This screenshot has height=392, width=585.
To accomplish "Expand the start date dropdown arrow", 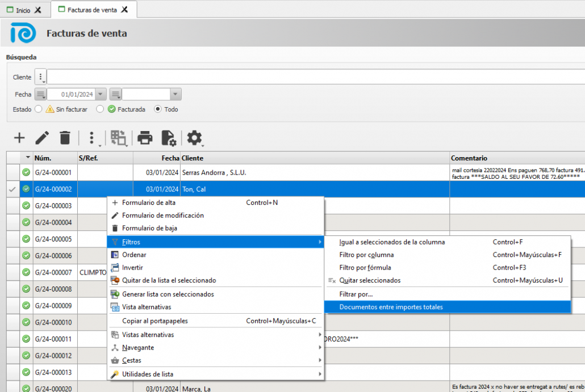I will [x=101, y=94].
